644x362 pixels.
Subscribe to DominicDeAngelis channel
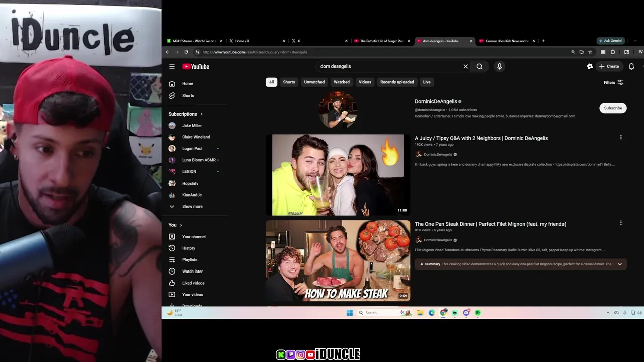click(613, 108)
